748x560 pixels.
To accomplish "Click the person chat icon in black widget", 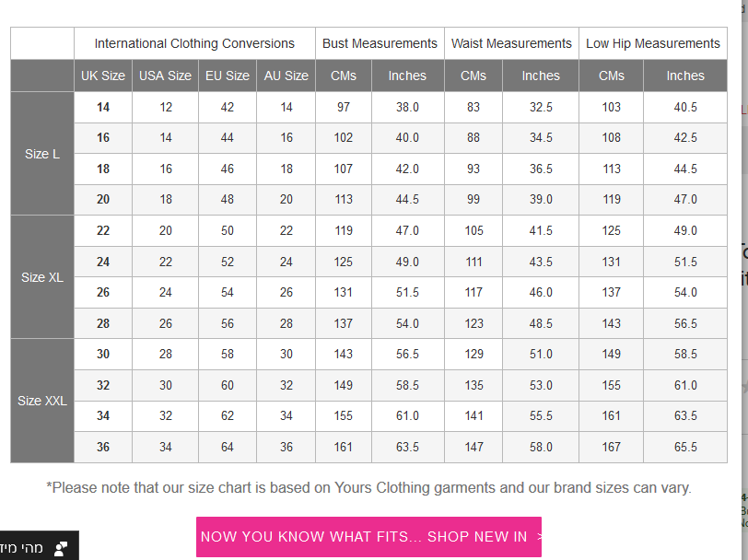I will [x=61, y=549].
